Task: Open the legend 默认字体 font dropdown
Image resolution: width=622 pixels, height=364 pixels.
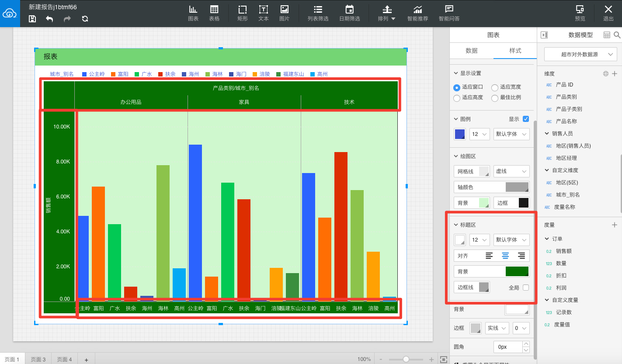Action: pyautogui.click(x=511, y=134)
